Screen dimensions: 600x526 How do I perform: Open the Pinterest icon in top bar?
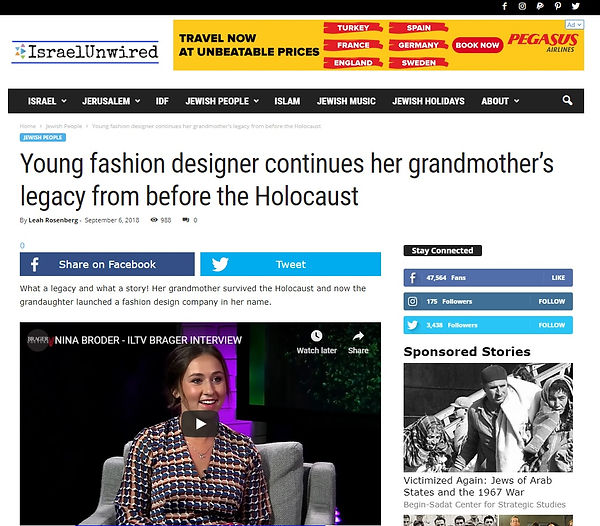(x=558, y=6)
